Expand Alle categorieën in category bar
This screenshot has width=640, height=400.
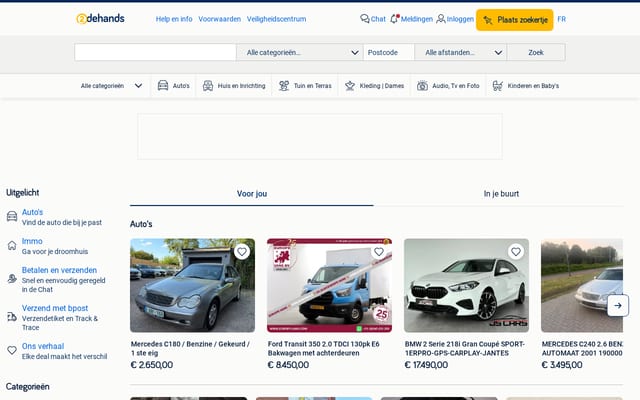111,86
